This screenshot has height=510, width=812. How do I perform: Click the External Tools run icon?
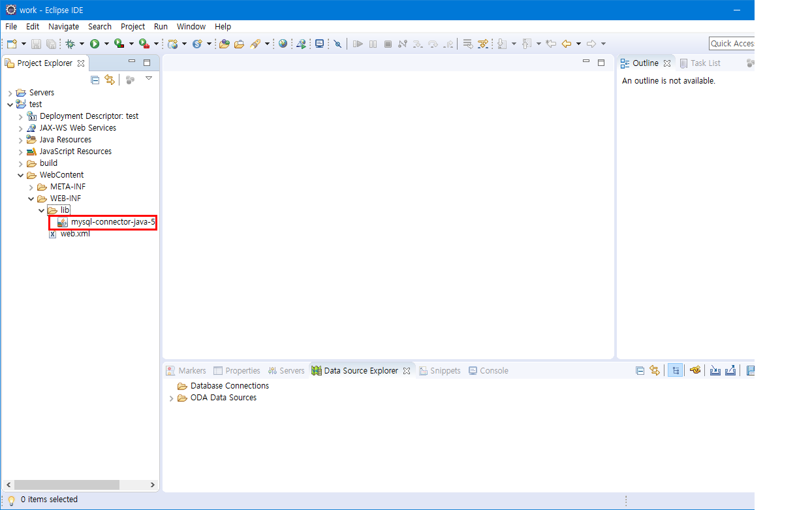pyautogui.click(x=144, y=44)
